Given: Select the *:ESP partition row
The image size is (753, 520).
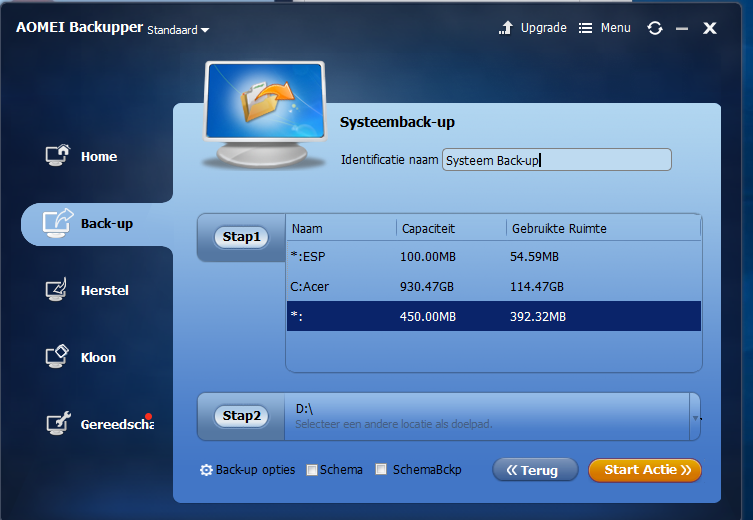Looking at the screenshot, I should click(494, 257).
